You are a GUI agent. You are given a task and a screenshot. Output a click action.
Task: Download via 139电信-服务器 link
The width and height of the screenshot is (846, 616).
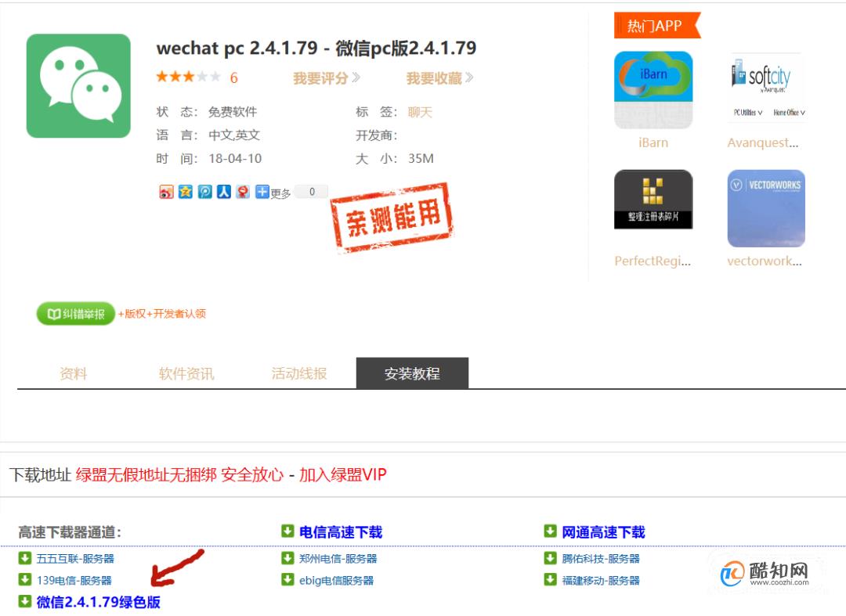[74, 581]
